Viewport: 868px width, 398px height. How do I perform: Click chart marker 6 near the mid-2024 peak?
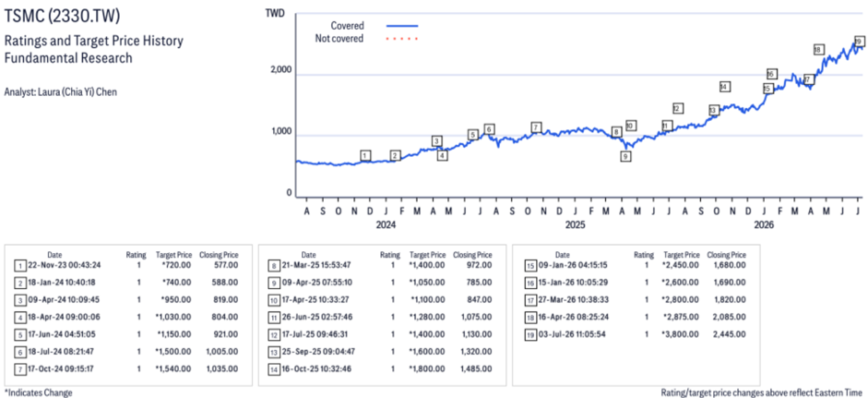[x=488, y=129]
